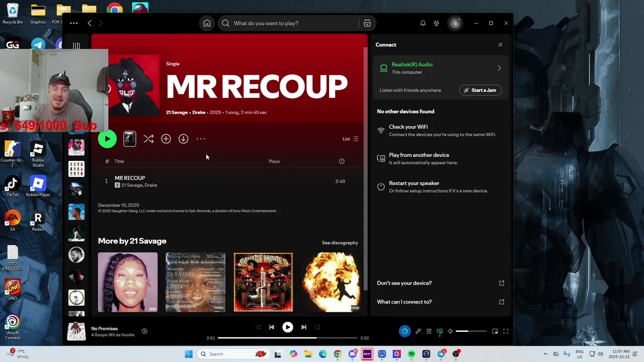Save MR RECOUP to Your Library
The height and width of the screenshot is (362, 644).
[166, 139]
